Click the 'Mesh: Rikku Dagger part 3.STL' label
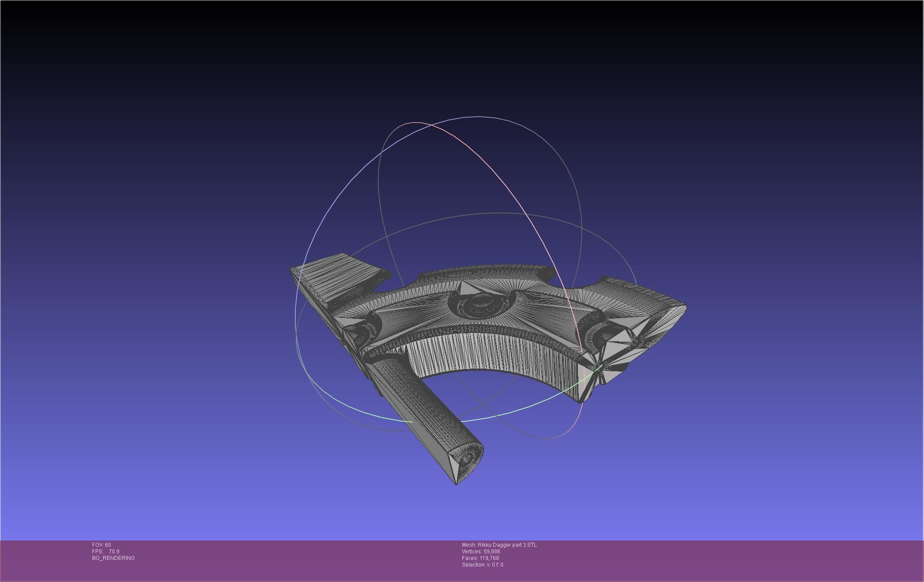Viewport: 924px width, 582px height. pyautogui.click(x=499, y=545)
